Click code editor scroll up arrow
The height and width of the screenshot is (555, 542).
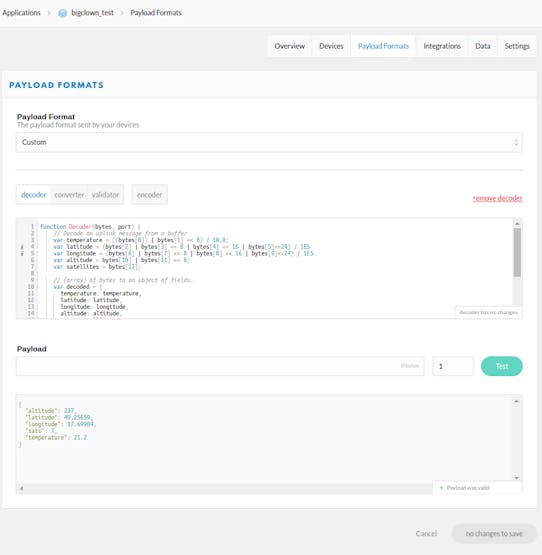pos(517,223)
